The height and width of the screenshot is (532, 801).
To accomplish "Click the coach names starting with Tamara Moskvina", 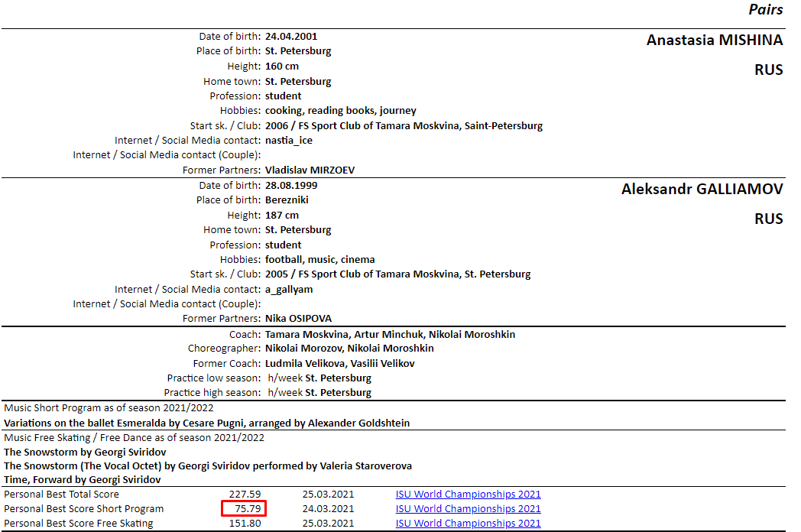I will (x=390, y=334).
